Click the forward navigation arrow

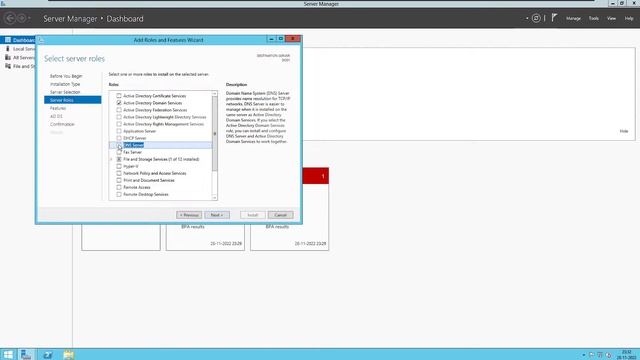pos(22,18)
